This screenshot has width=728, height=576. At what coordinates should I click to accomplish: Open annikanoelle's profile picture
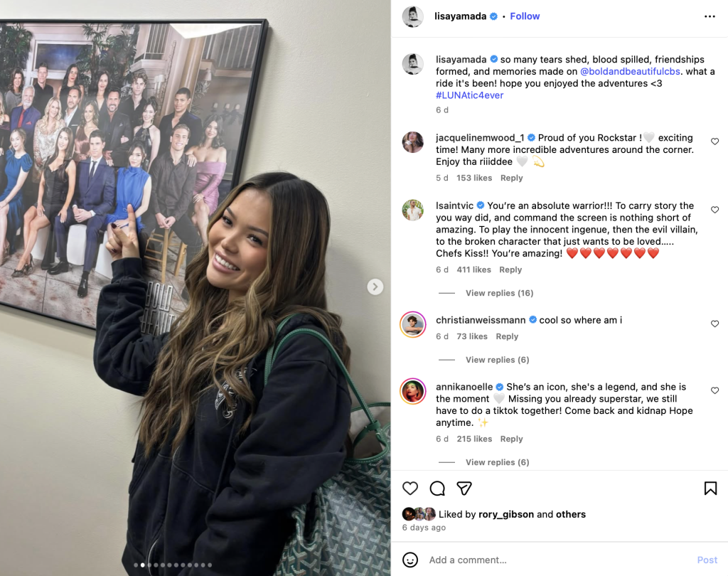click(413, 391)
